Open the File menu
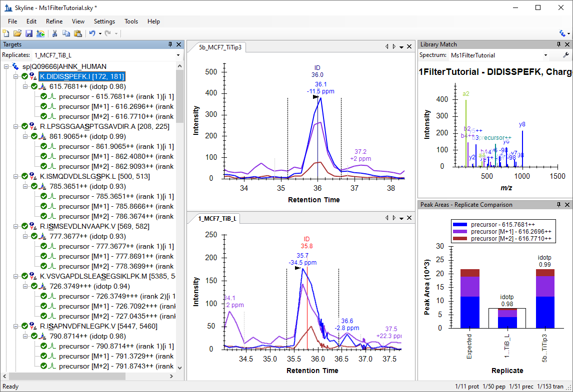 pyautogui.click(x=12, y=21)
